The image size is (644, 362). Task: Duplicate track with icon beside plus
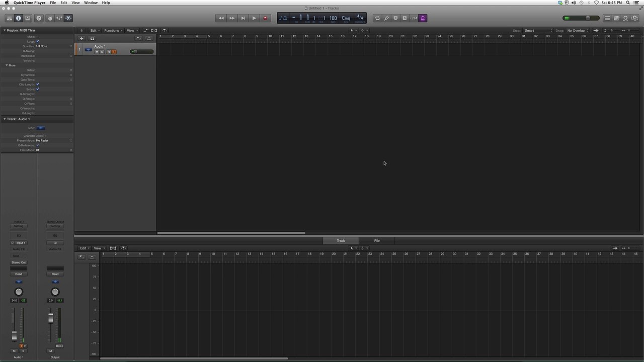coord(92,38)
